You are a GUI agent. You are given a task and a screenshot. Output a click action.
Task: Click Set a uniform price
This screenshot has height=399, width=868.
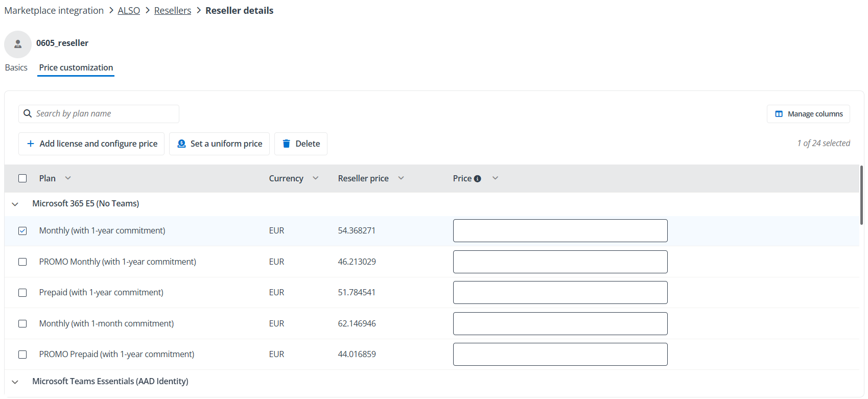[219, 144]
